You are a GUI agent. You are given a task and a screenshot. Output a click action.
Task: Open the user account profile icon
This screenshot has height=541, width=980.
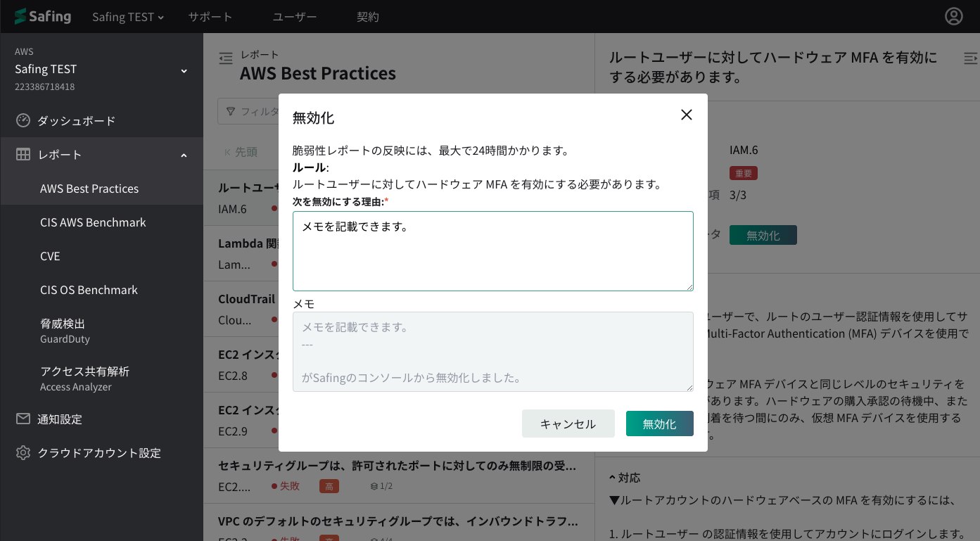[953, 16]
